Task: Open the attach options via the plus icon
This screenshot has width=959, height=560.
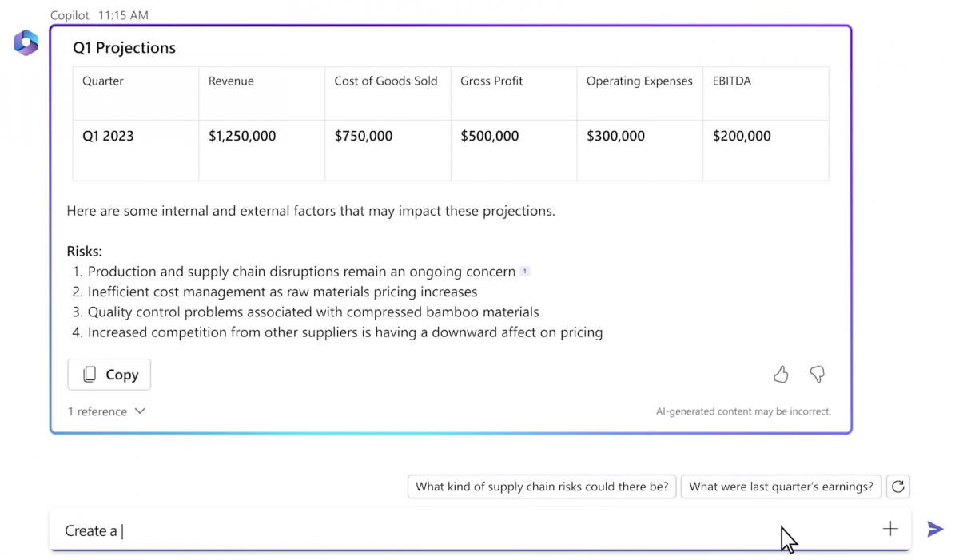Action: click(x=889, y=528)
